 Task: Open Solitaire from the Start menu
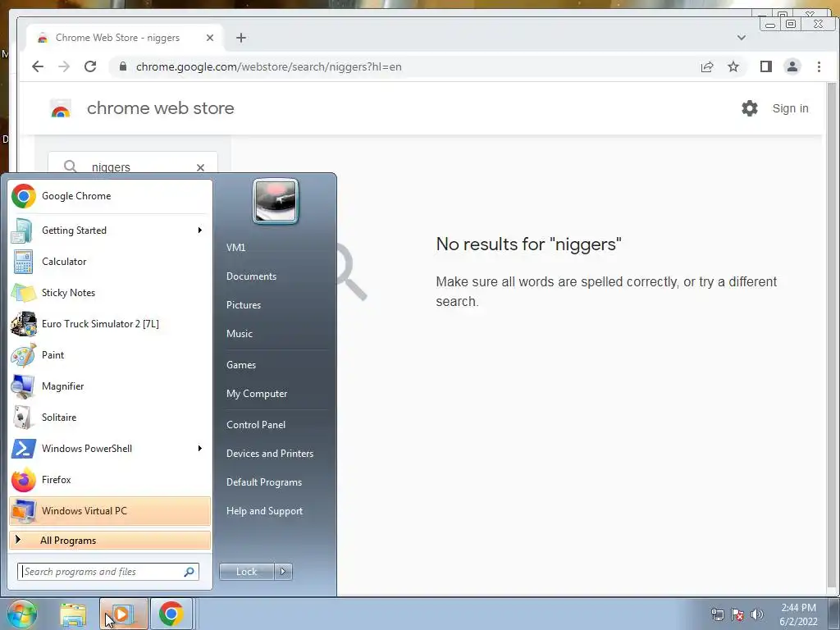click(110, 418)
